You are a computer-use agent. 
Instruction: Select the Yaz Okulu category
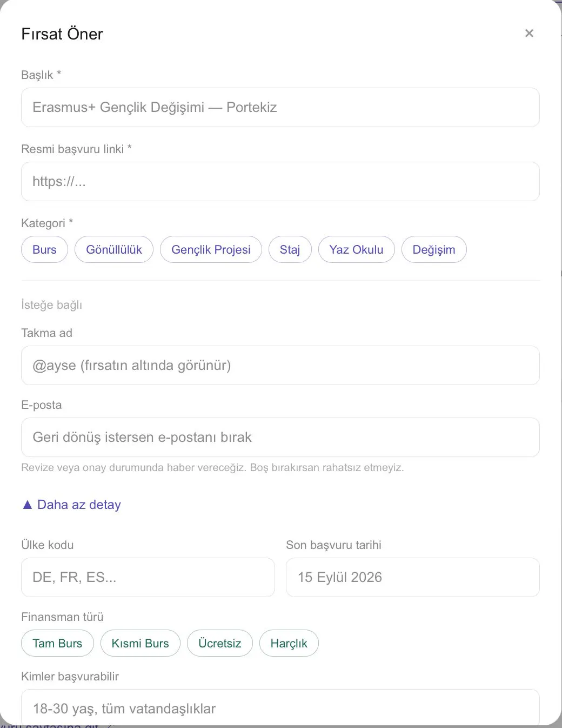coord(356,249)
